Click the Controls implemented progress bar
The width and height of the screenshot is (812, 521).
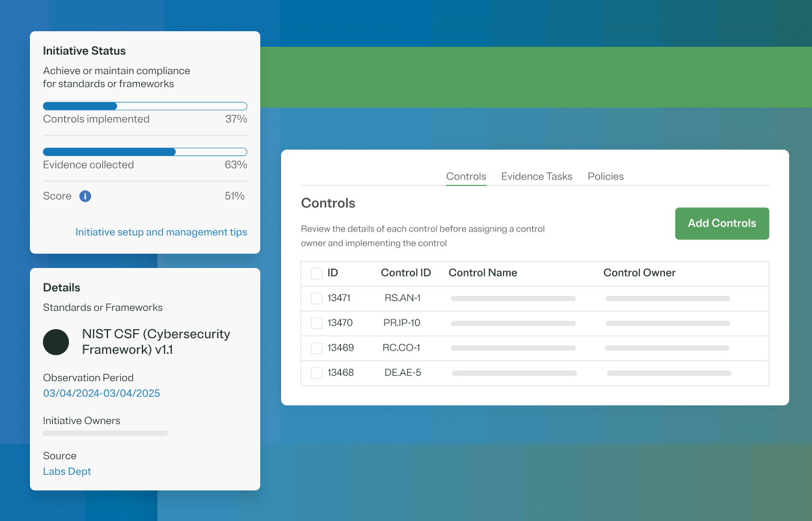(x=144, y=106)
